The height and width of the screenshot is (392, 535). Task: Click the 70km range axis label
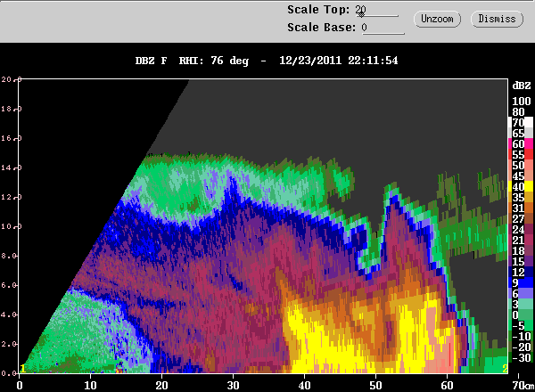(x=523, y=386)
